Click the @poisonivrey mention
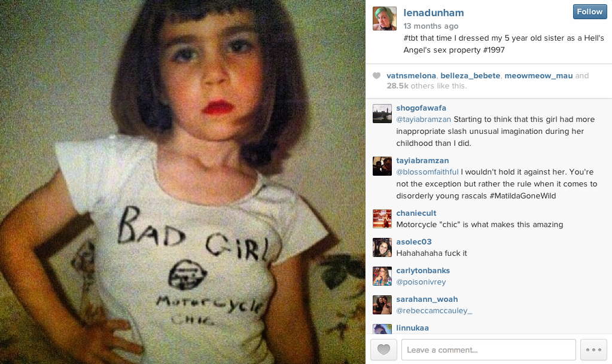Viewport: 612px width, 364px height. pos(421,282)
